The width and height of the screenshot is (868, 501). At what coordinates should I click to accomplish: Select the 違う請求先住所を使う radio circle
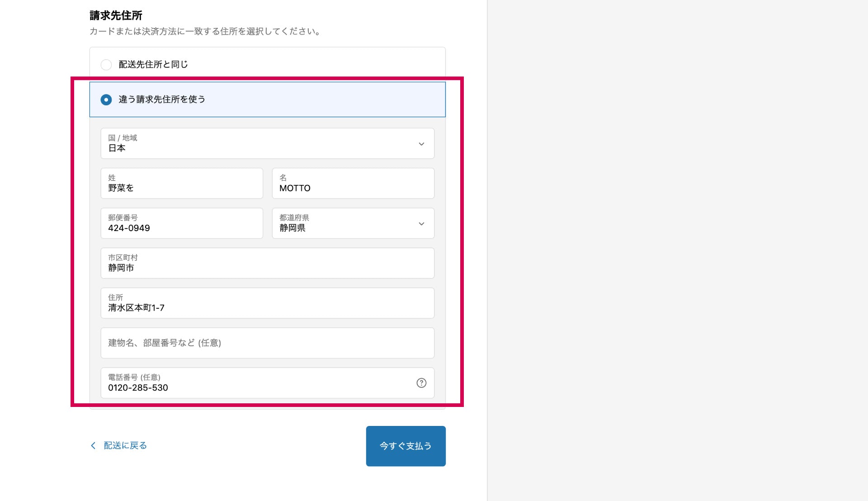tap(106, 99)
